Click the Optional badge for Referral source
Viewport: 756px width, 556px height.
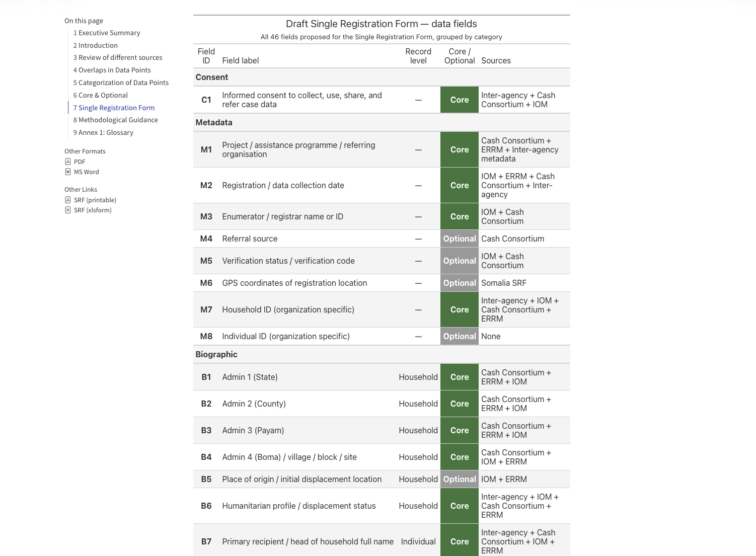(460, 239)
